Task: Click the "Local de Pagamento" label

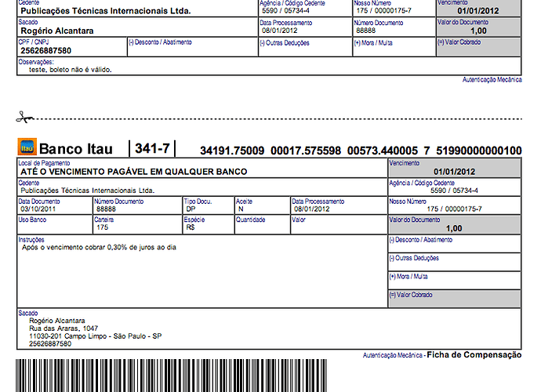Action: tap(44, 163)
